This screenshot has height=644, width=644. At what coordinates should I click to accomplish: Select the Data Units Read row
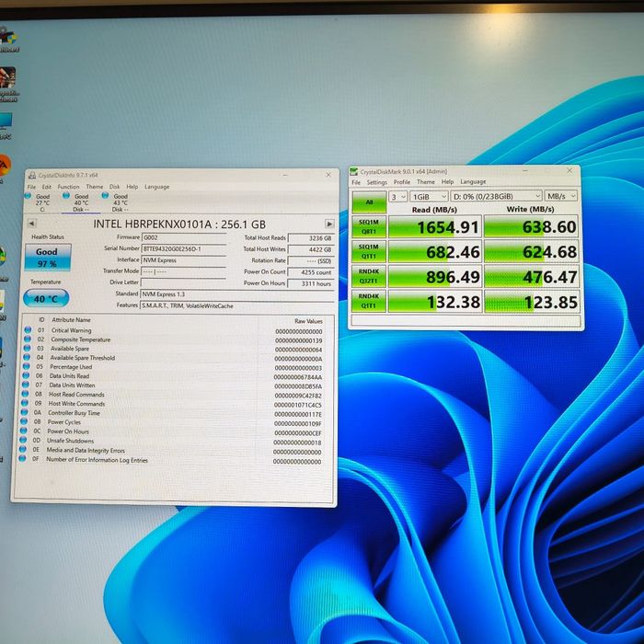tap(174, 376)
